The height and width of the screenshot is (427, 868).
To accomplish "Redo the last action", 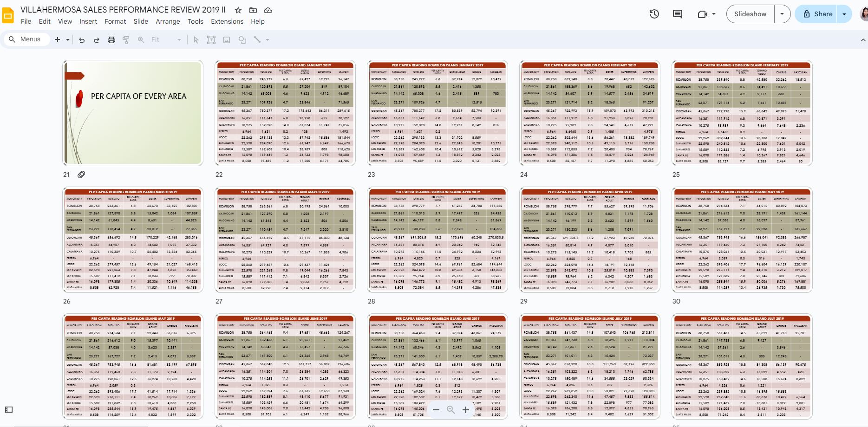I will point(97,40).
